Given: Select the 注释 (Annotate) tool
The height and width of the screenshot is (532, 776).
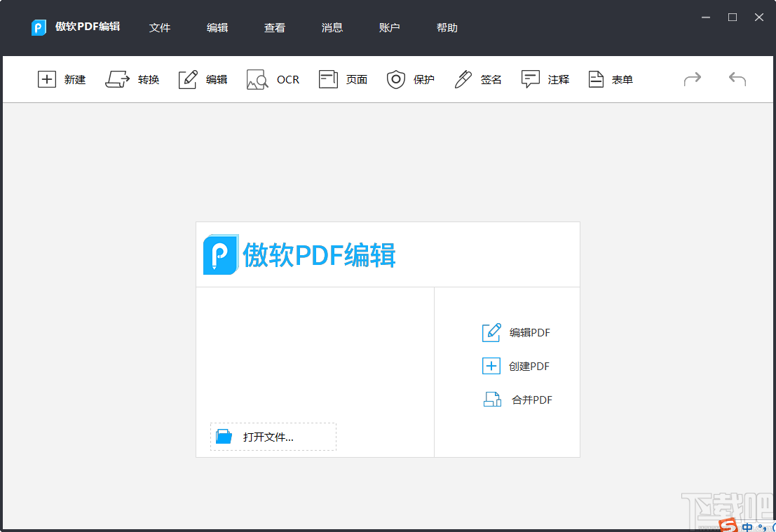Looking at the screenshot, I should 545,79.
